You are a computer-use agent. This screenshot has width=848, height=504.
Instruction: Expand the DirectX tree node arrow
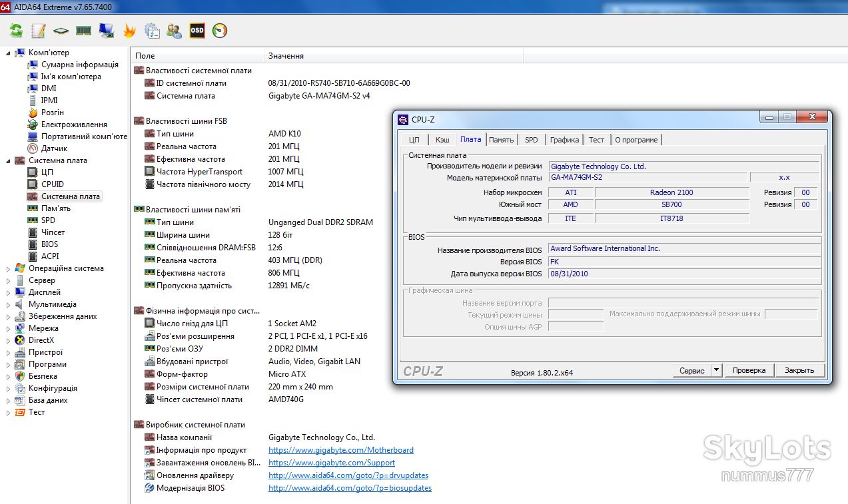(x=9, y=340)
